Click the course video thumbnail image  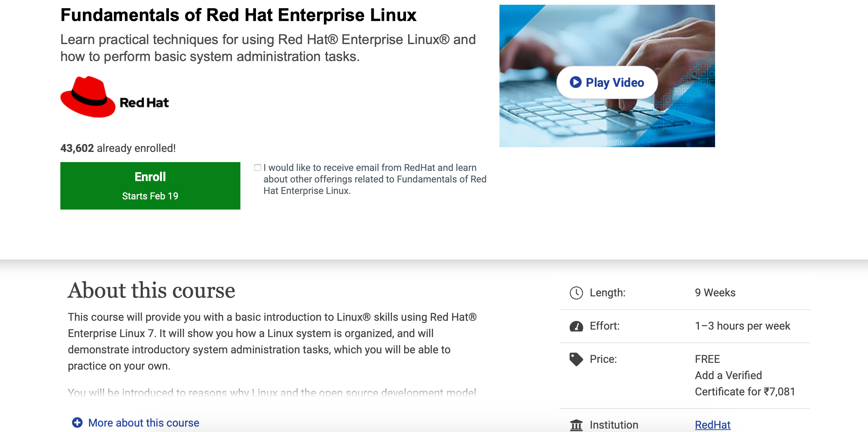click(607, 76)
